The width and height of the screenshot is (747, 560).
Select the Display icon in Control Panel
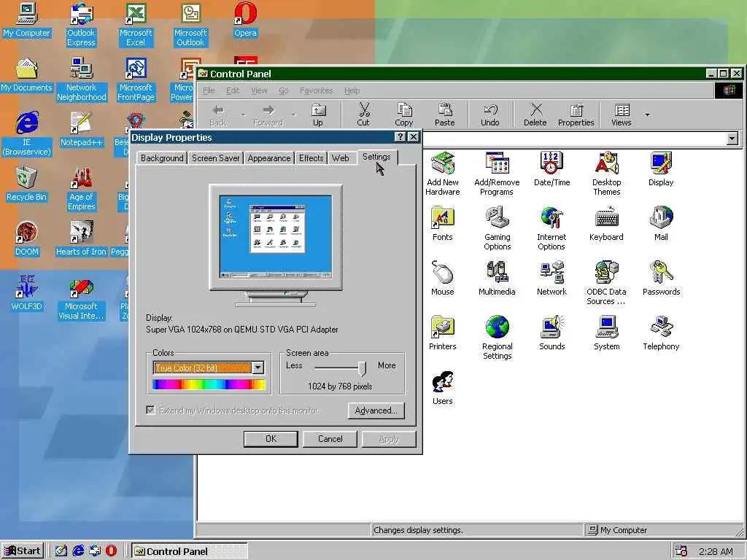click(661, 168)
